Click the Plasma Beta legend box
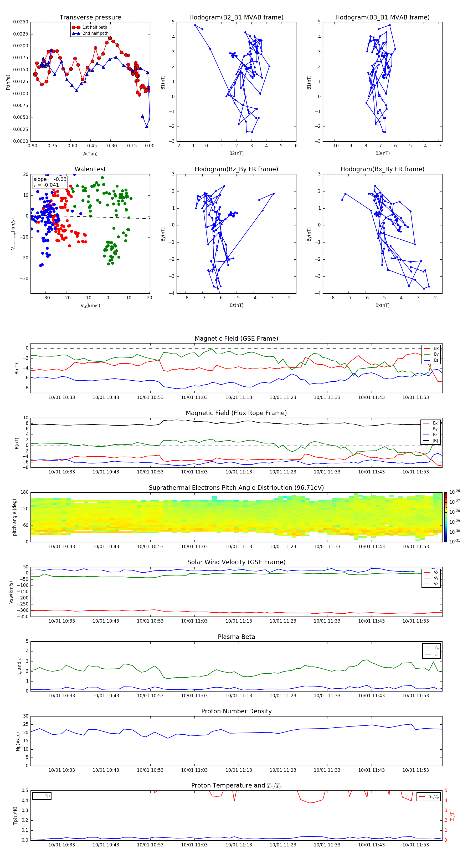Viewport: 473px width, 868px height. 431,651
